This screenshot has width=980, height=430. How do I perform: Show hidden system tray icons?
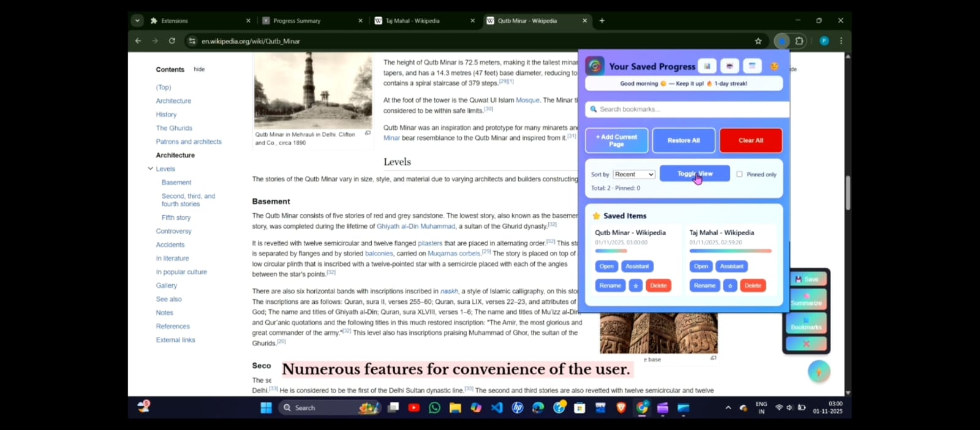[x=728, y=408]
